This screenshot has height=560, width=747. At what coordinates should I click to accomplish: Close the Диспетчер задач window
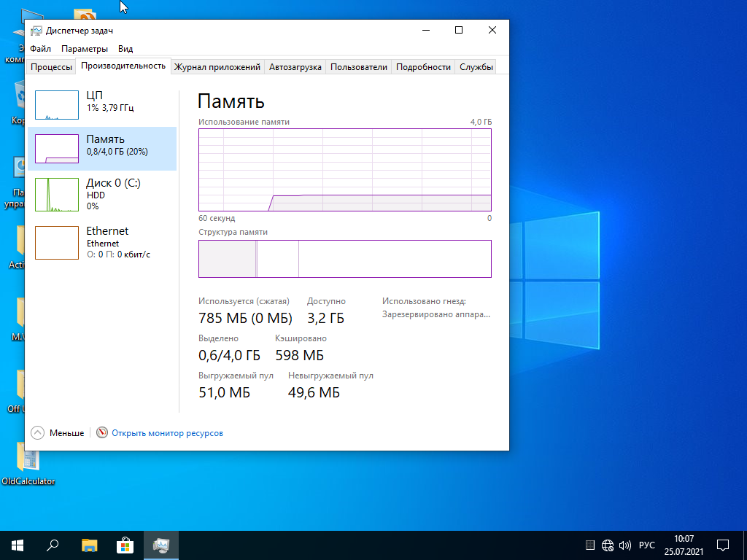[x=492, y=30]
